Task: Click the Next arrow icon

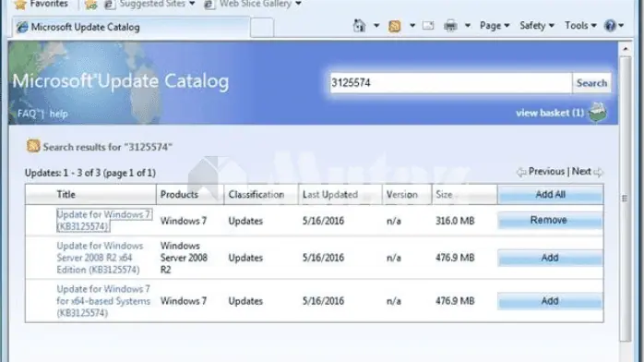Action: (x=598, y=172)
